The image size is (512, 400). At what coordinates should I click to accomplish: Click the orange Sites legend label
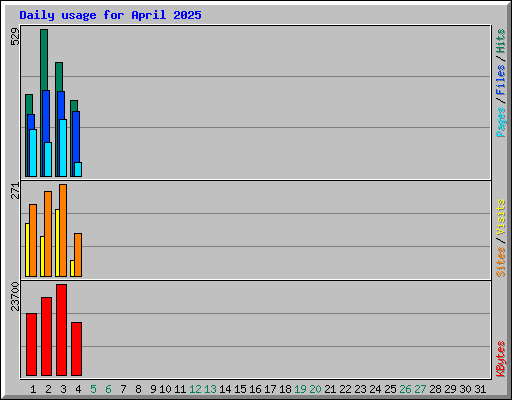(500, 262)
